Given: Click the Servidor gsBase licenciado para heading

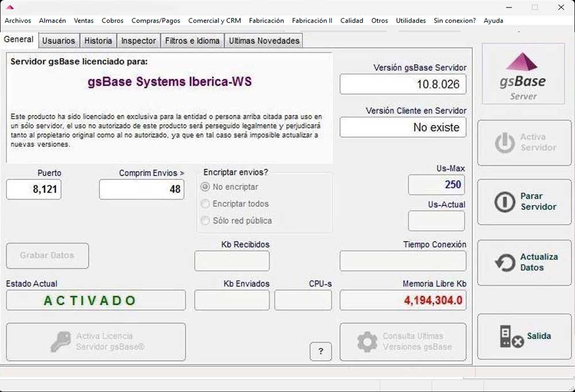Looking at the screenshot, I should (79, 61).
